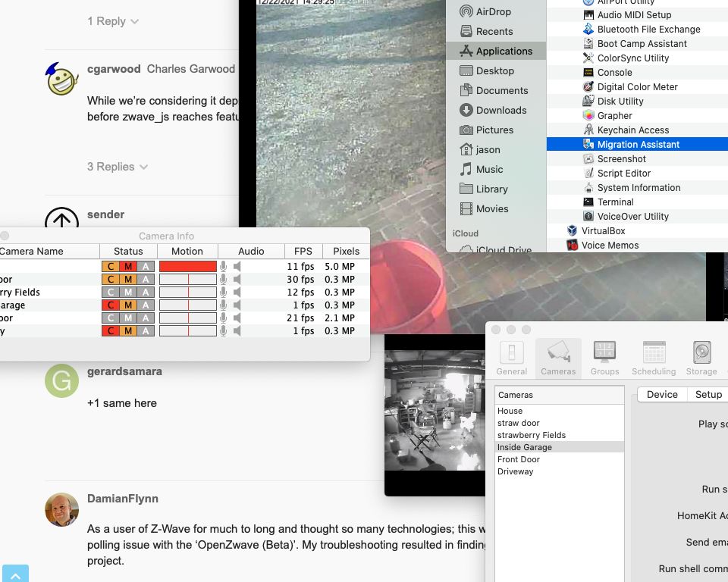Sort Camera Info by FPS column
Screen dimensions: 728x582
303,251
